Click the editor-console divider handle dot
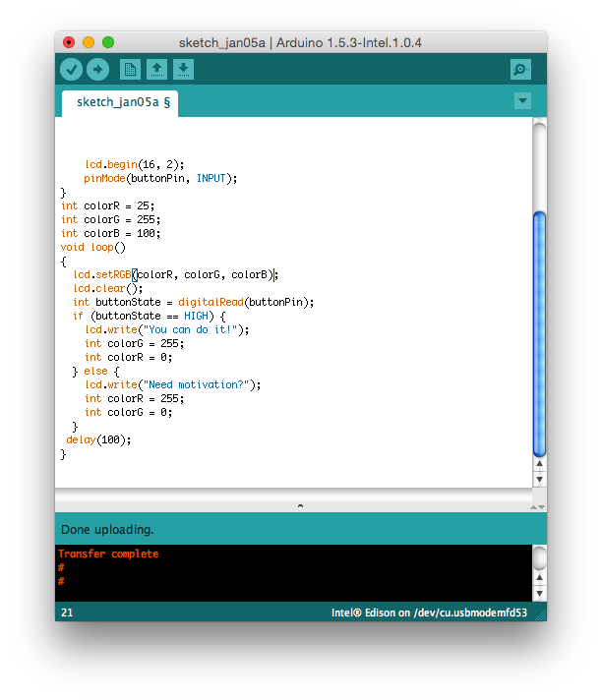The image size is (602, 700). click(300, 505)
